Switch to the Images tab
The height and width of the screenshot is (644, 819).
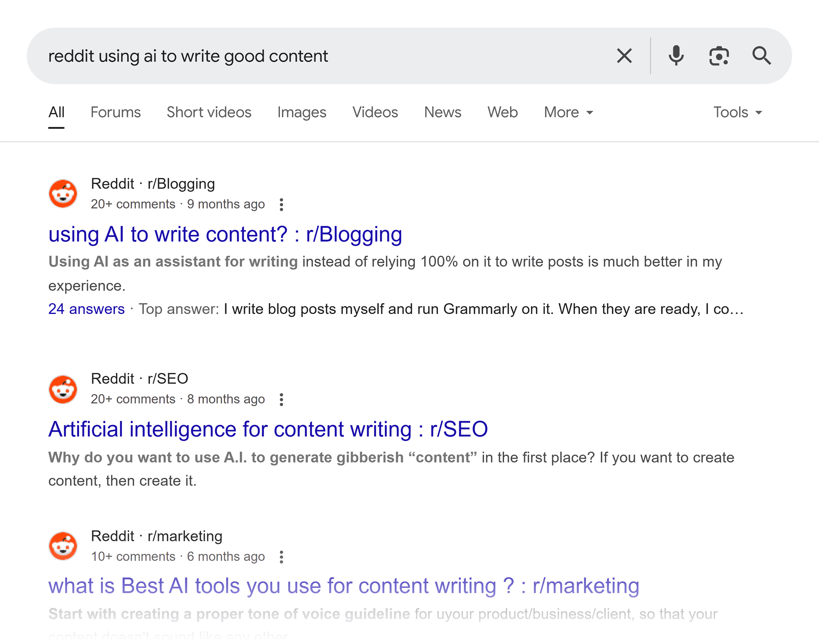click(301, 112)
